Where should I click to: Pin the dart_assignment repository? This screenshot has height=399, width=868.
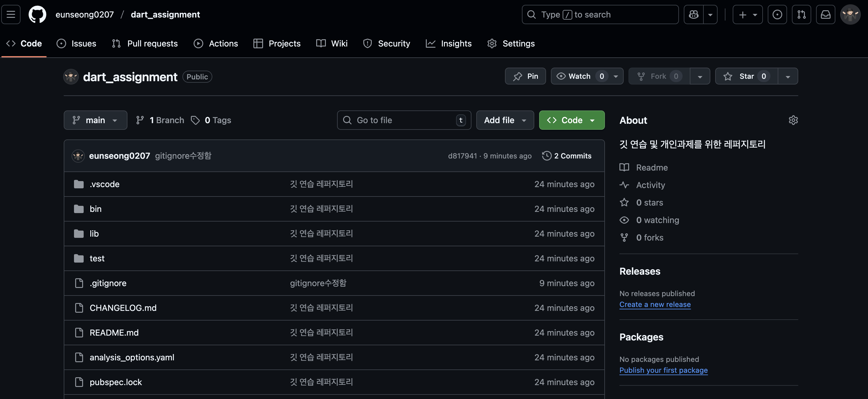click(525, 76)
